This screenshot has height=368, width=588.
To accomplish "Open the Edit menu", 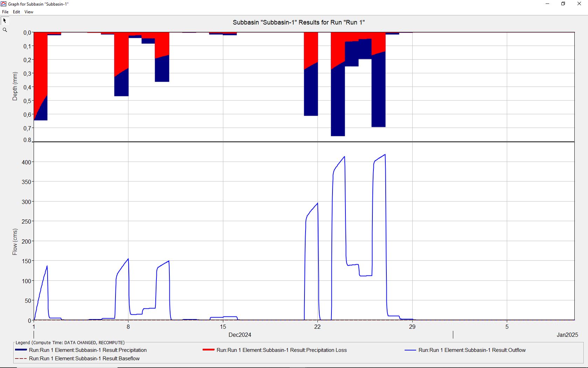I will point(16,12).
